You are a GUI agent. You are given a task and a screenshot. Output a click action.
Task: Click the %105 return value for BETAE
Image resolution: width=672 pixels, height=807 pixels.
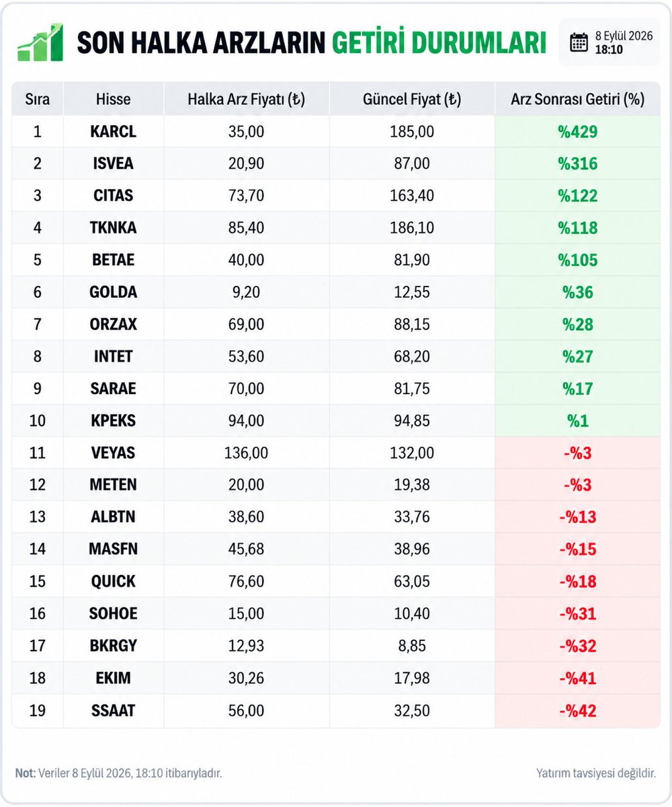pos(578,260)
